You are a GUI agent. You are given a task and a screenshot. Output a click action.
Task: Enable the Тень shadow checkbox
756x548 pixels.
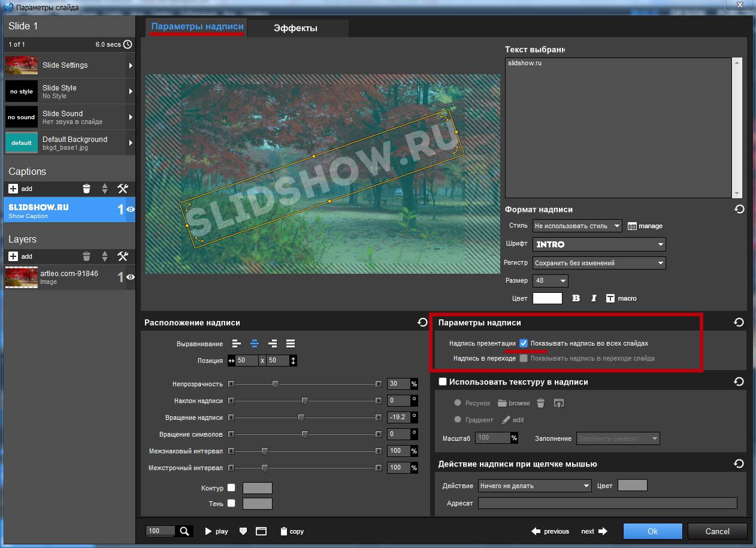point(231,504)
